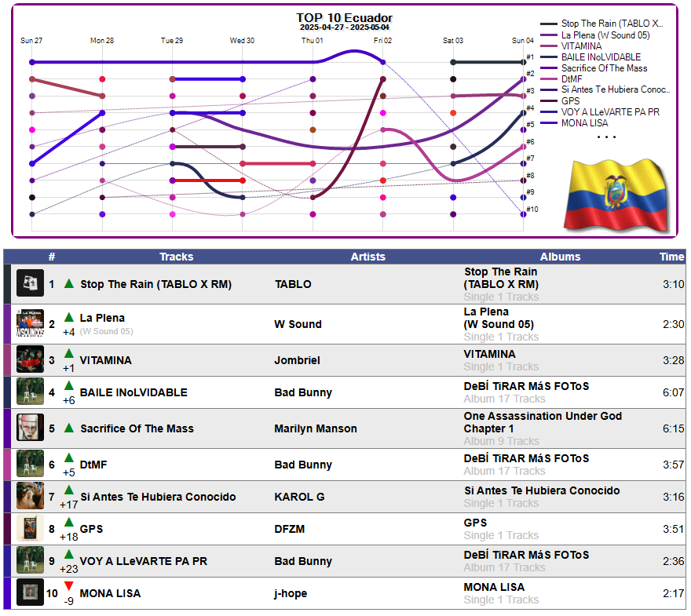Click the Ecuador flag image
This screenshot has height=616, width=691.
click(x=616, y=196)
